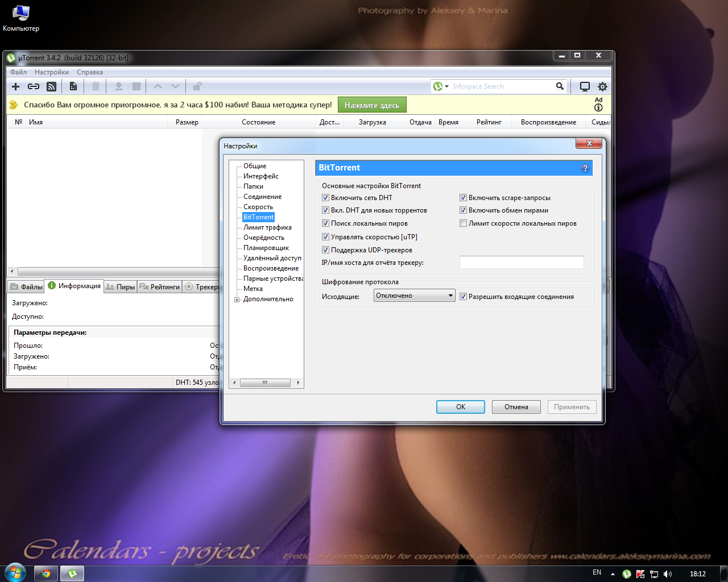The width and height of the screenshot is (728, 582).
Task: Toggle Разрешить входящие соединения checkbox
Action: click(x=463, y=297)
